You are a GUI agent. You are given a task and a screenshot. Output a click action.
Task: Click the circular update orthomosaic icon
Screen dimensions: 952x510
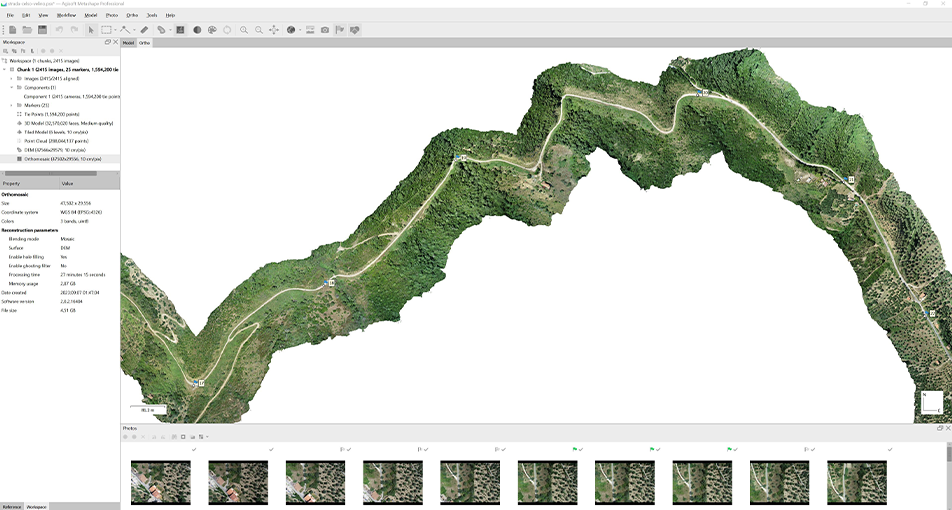point(227,30)
